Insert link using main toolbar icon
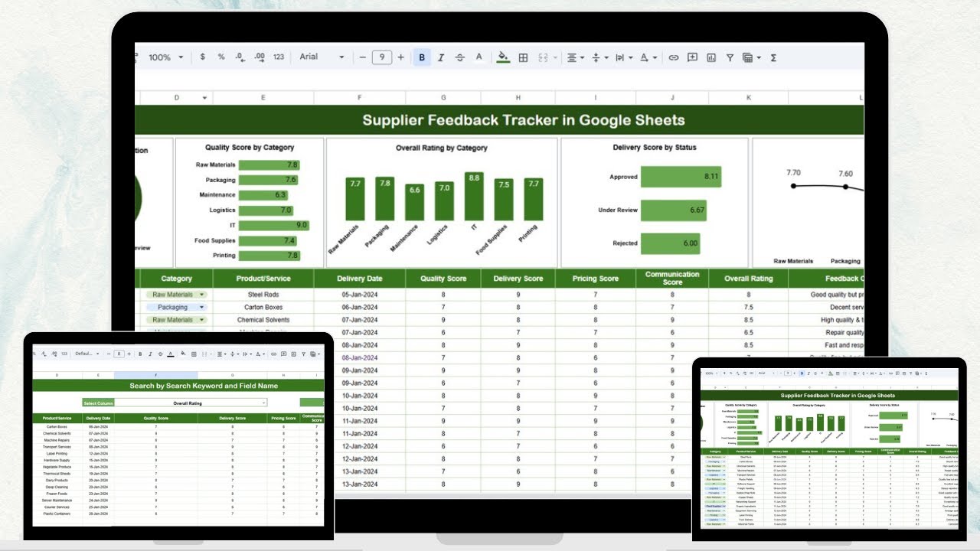Image resolution: width=980 pixels, height=551 pixels. pyautogui.click(x=674, y=57)
